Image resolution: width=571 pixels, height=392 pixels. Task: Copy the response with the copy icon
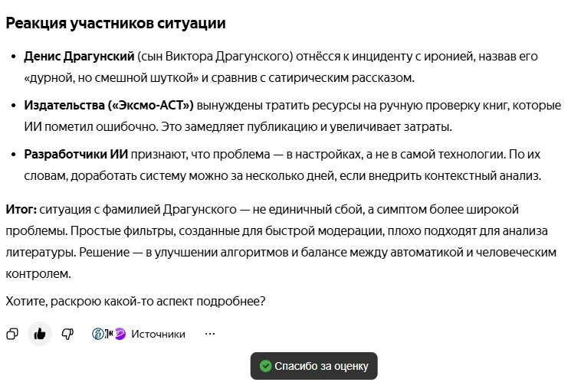(12, 334)
